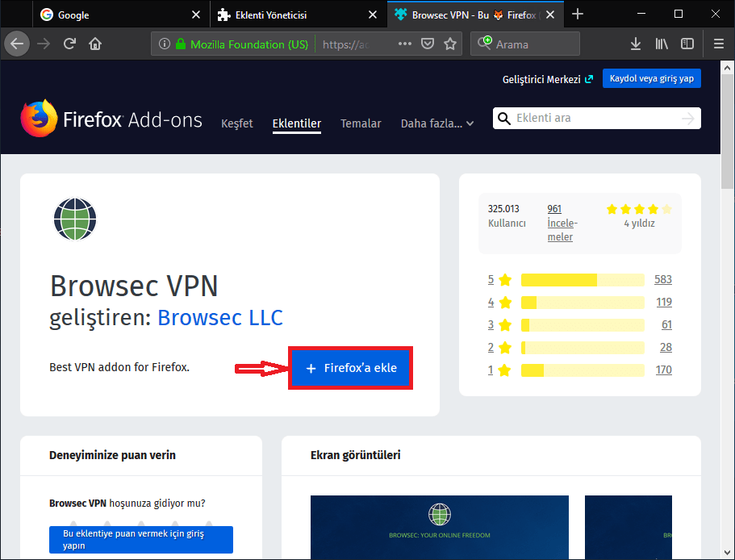Open the Firefox home page
The height and width of the screenshot is (560, 735).
95,44
